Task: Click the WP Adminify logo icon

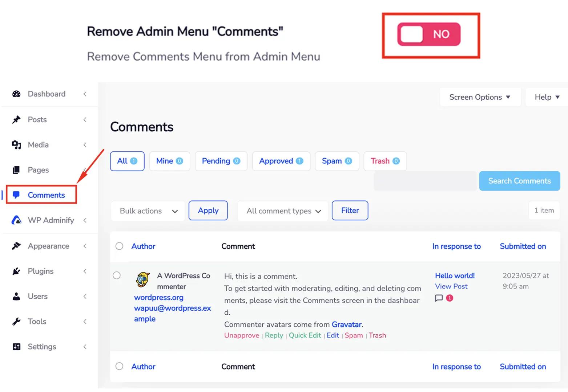Action: coord(16,220)
